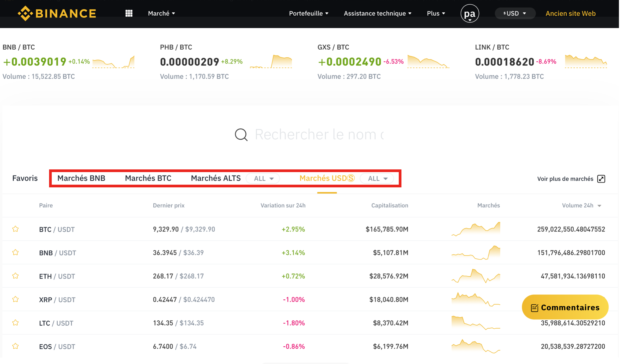
Task: Click the Marchés column header
Action: pos(489,206)
